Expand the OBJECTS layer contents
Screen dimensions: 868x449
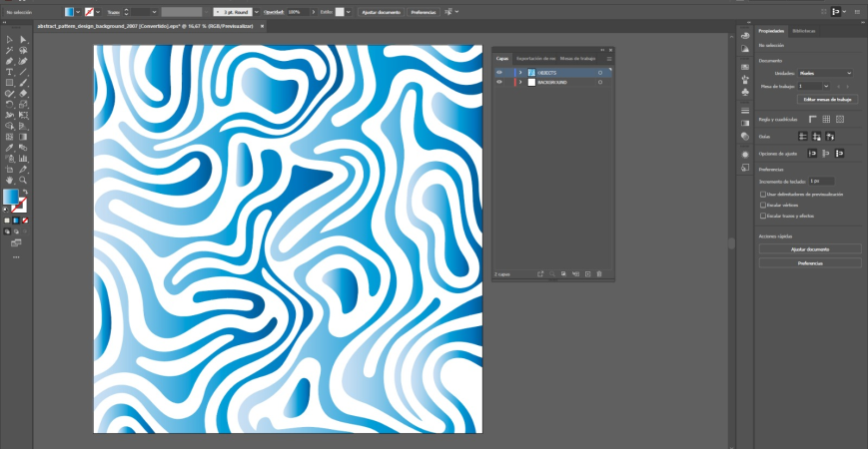pyautogui.click(x=520, y=73)
